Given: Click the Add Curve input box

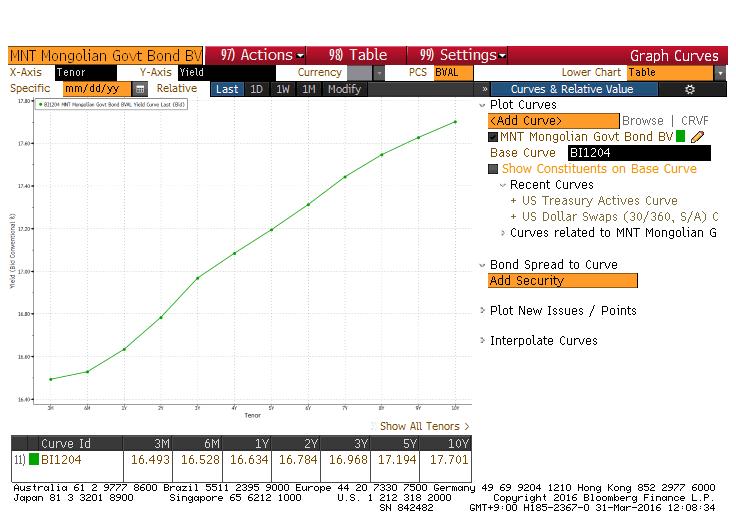Looking at the screenshot, I should click(x=554, y=121).
